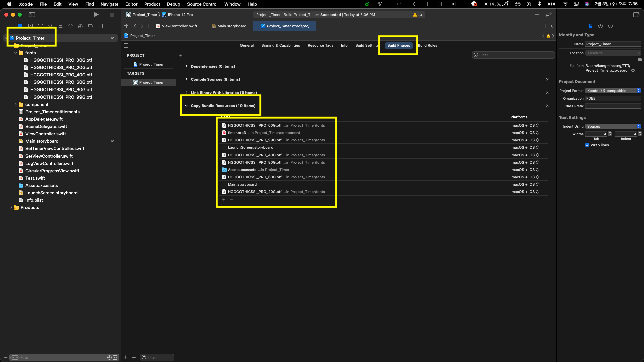Switch to the Resource Tags tab

tap(320, 45)
